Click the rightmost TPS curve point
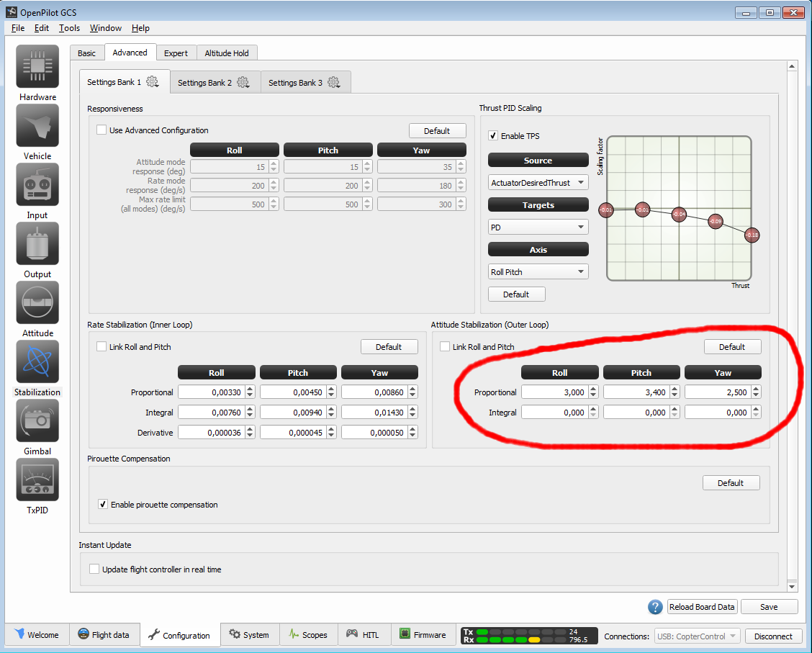The width and height of the screenshot is (812, 653). point(752,235)
